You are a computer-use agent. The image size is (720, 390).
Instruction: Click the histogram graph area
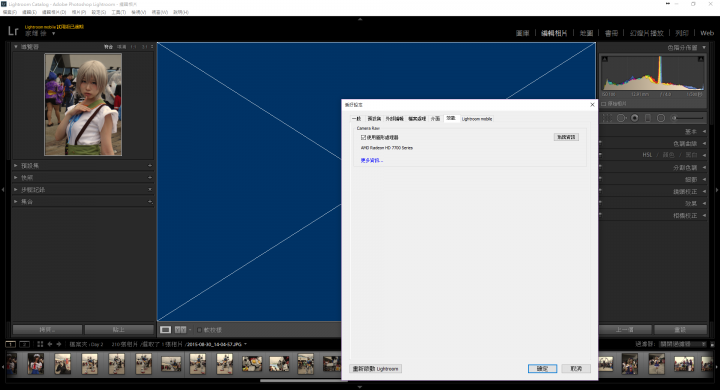[652, 72]
